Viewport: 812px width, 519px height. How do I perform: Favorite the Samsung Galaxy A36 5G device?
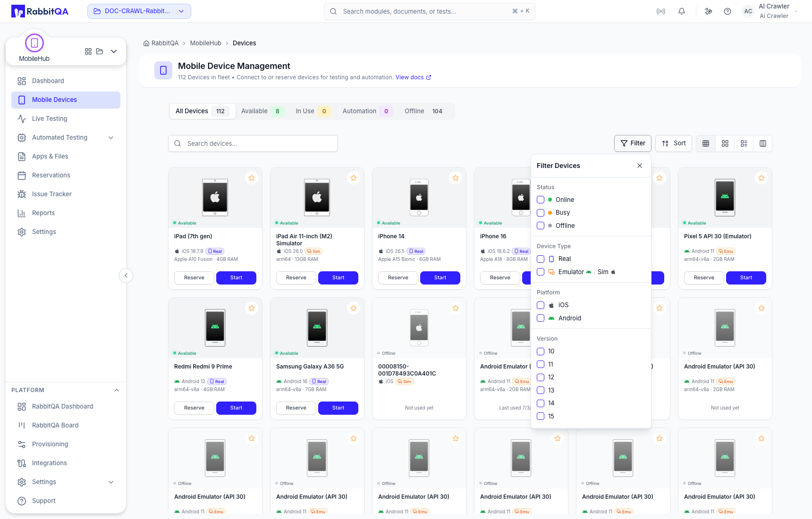pyautogui.click(x=354, y=308)
